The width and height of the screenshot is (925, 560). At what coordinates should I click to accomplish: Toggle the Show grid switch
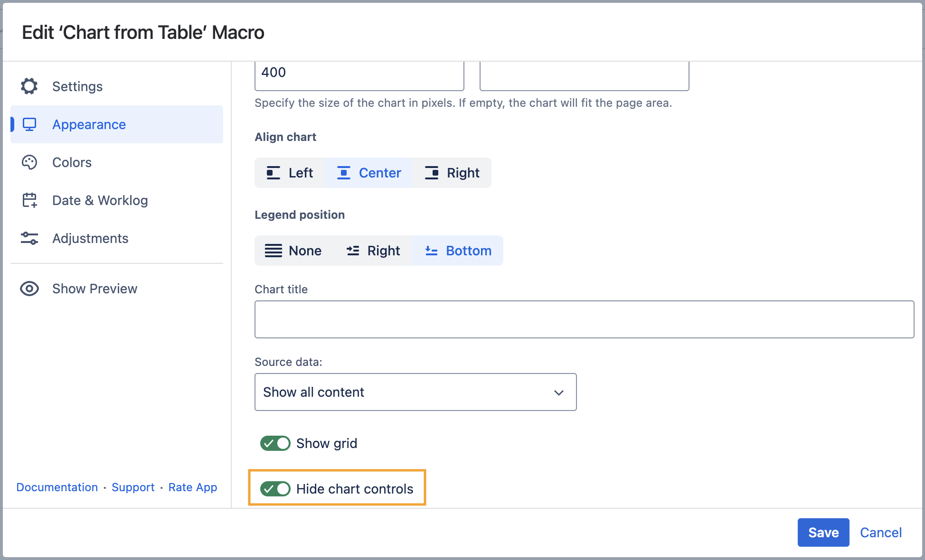tap(275, 443)
